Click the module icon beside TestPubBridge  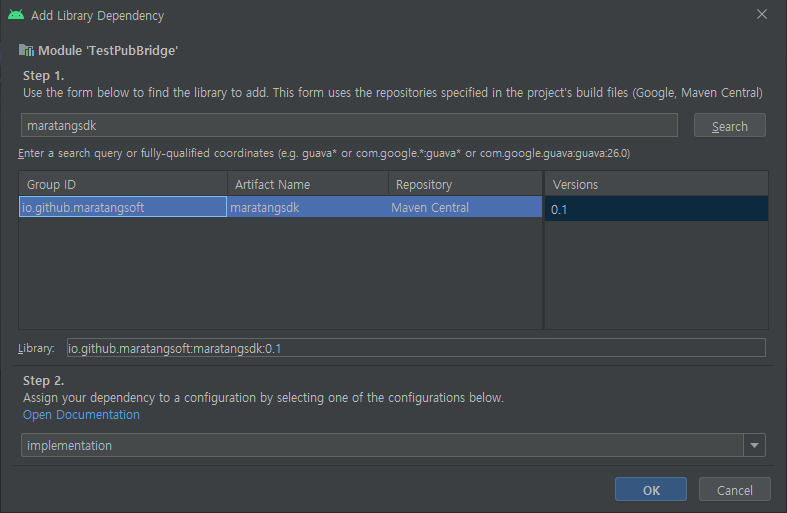click(x=26, y=50)
